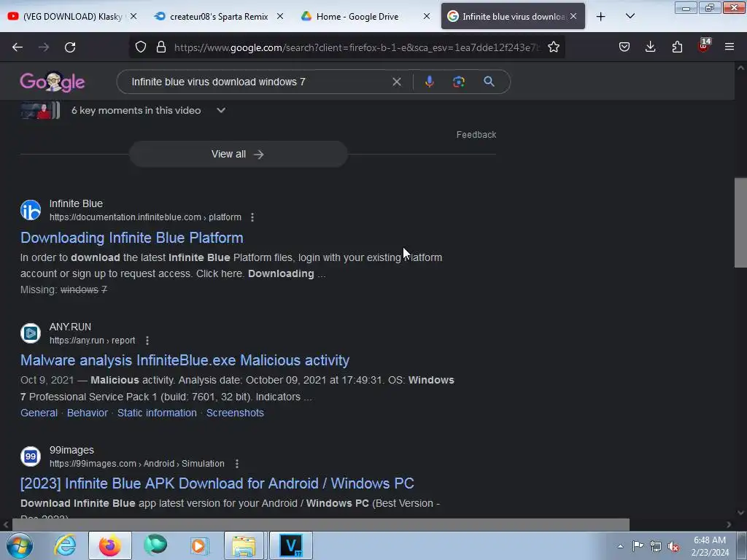Image resolution: width=747 pixels, height=560 pixels.
Task: Expand the 6 key moments in this video
Action: [221, 111]
